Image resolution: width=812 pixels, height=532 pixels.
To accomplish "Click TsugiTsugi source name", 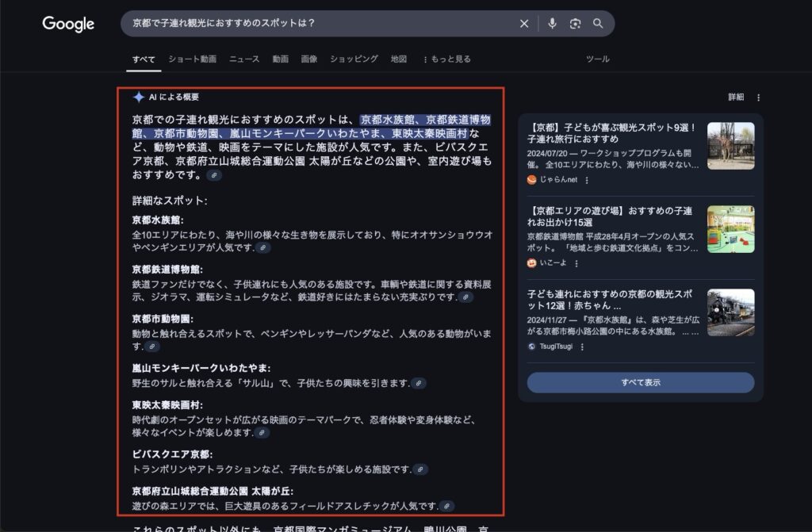I will tap(556, 346).
